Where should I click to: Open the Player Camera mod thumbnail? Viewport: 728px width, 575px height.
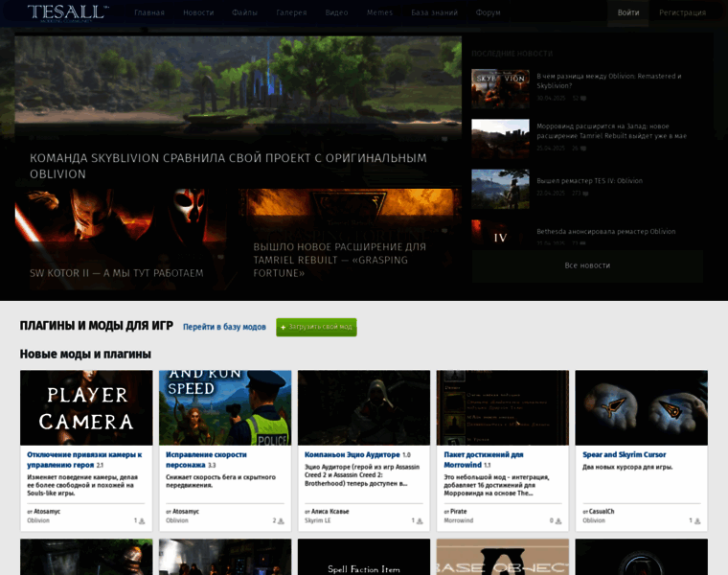(86, 408)
